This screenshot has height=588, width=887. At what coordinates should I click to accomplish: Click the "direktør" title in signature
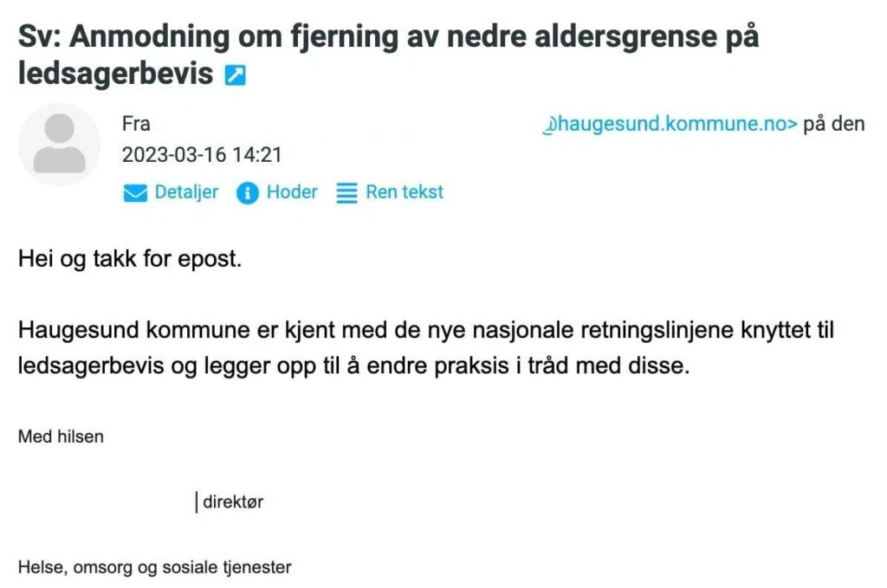point(233,502)
